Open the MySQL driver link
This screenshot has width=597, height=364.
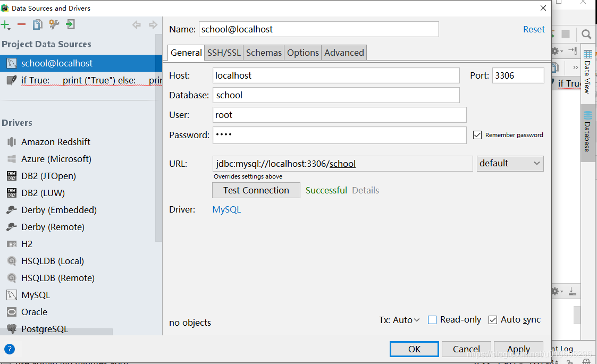[226, 210]
